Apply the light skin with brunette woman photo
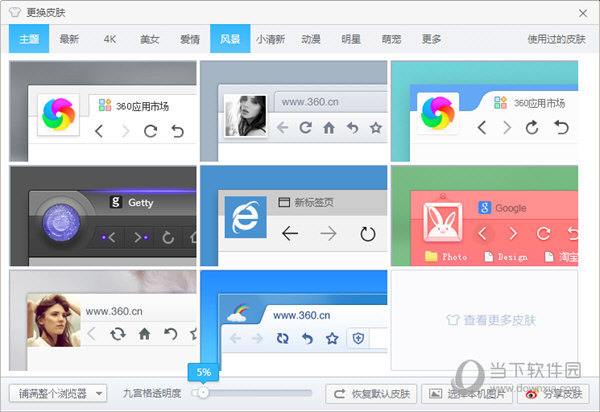Screen dimensions: 600x412 tap(103, 320)
